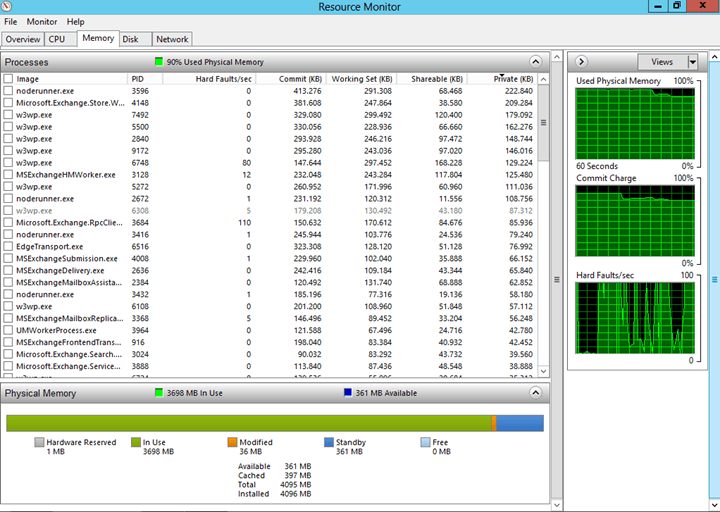Click the process list scrollbar thumb
Image resolution: width=720 pixels, height=512 pixels.
(x=543, y=123)
